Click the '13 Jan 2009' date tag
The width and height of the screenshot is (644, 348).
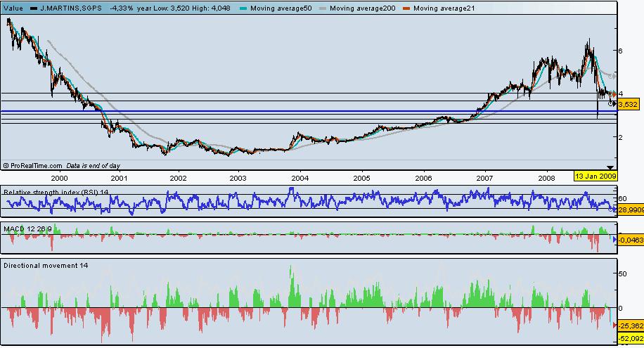point(595,176)
